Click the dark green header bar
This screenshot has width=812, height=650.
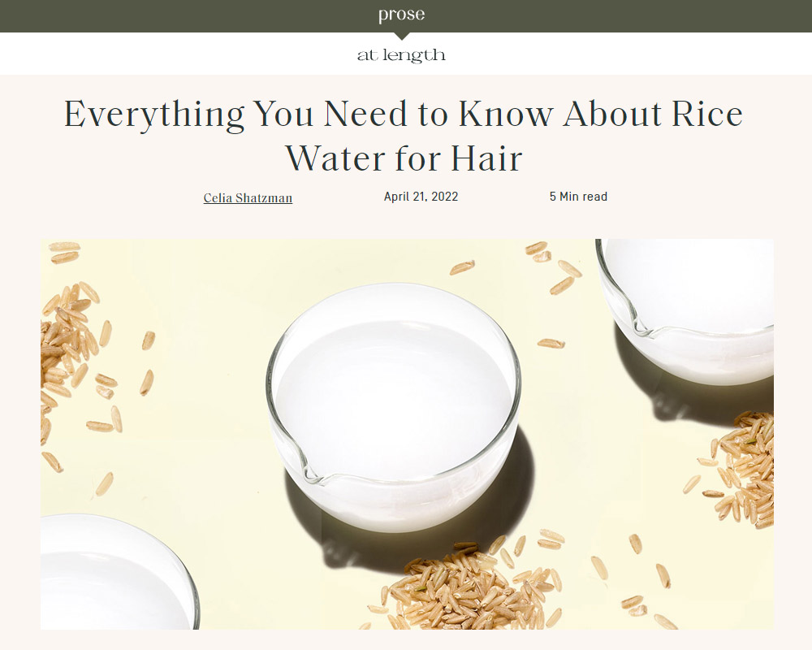tap(406, 16)
